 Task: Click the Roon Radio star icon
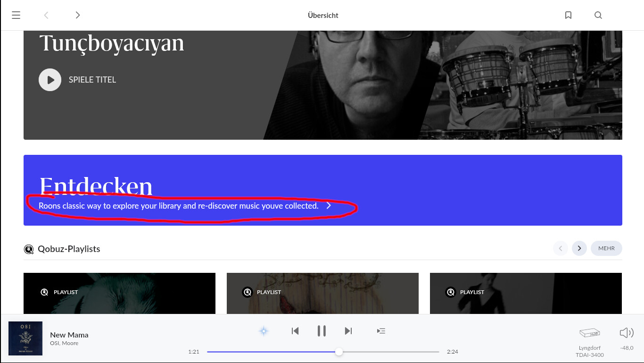click(264, 331)
